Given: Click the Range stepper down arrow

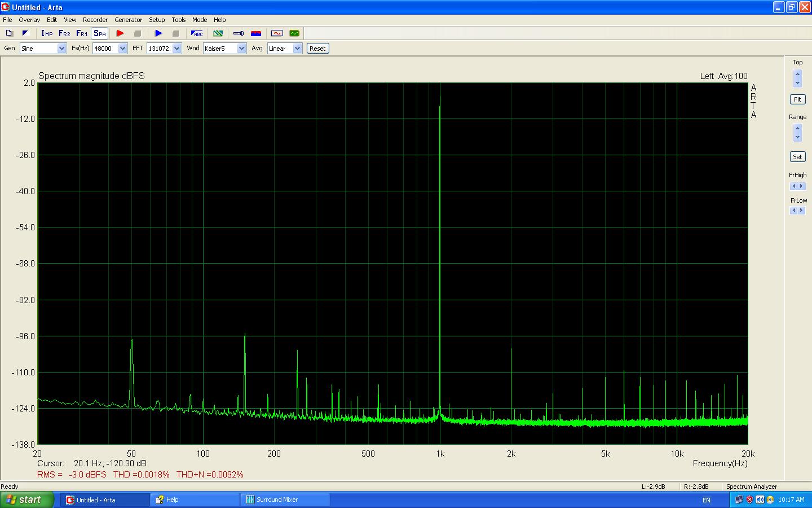Looking at the screenshot, I should (797, 138).
